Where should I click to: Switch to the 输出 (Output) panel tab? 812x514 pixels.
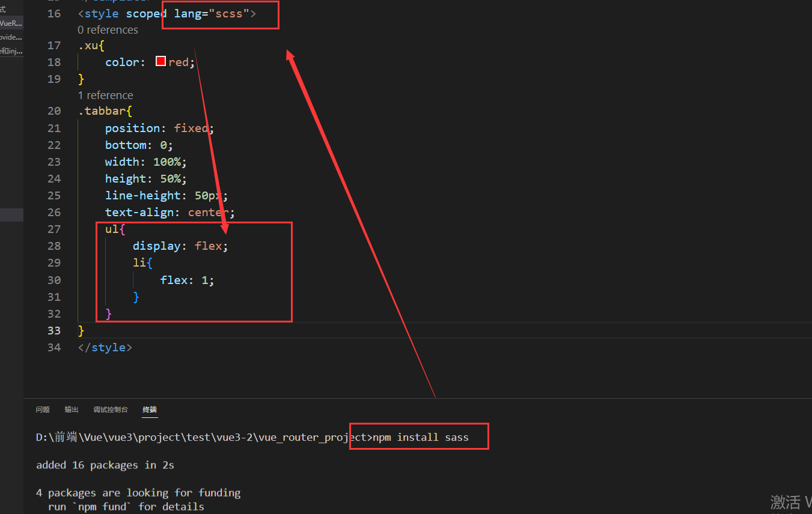(x=72, y=410)
